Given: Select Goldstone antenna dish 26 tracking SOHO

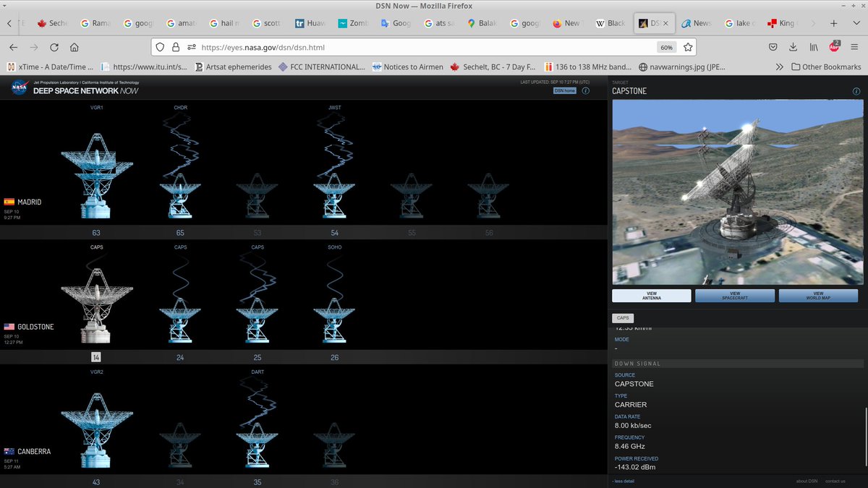Looking at the screenshot, I should 334,320.
